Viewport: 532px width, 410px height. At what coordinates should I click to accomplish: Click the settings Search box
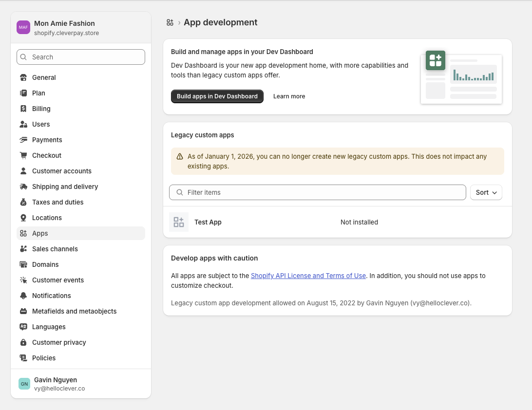(x=81, y=57)
